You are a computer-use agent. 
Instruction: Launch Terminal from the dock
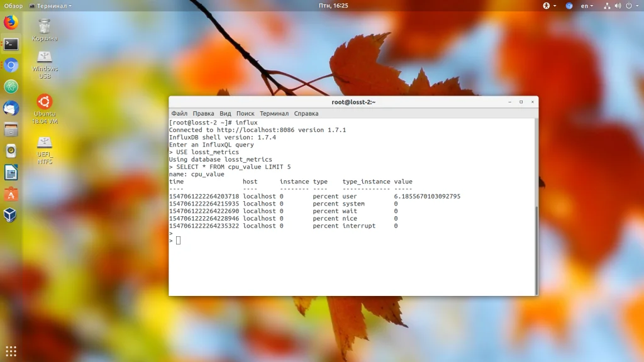click(x=11, y=44)
